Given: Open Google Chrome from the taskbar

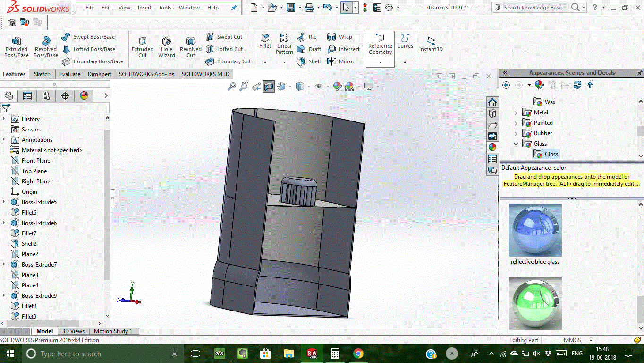Looking at the screenshot, I should 358,354.
